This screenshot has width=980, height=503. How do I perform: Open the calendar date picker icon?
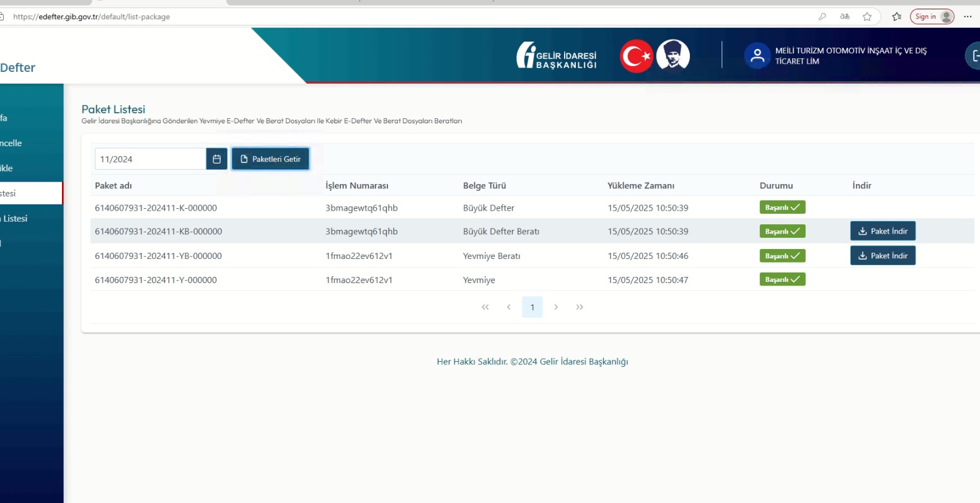[216, 159]
